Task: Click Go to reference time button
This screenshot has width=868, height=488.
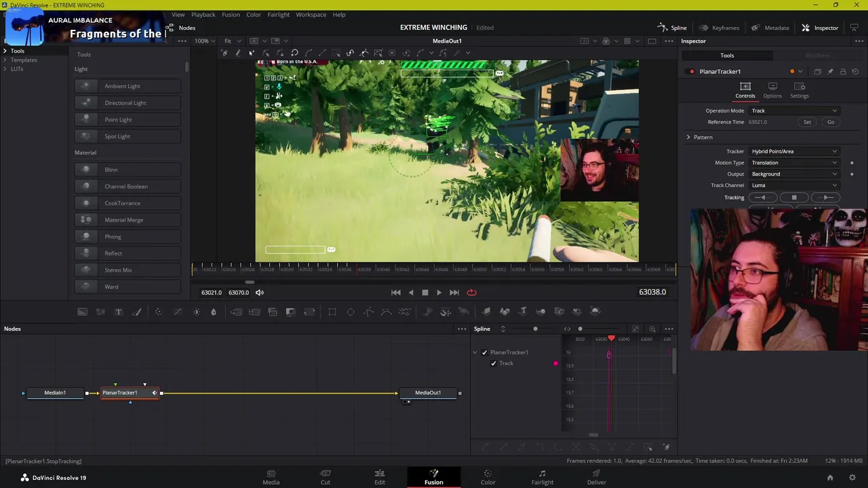Action: (831, 122)
